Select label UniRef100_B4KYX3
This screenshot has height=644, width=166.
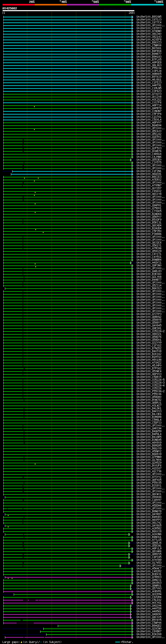pos(149,411)
